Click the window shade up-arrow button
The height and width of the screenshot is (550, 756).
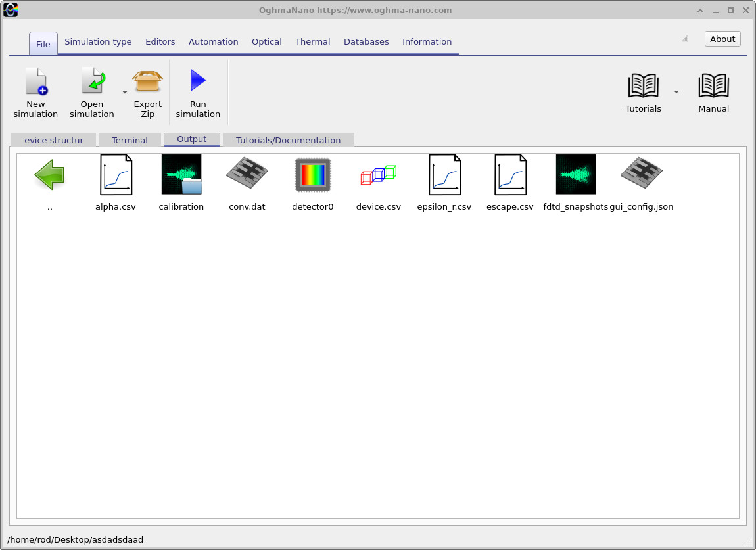click(700, 10)
